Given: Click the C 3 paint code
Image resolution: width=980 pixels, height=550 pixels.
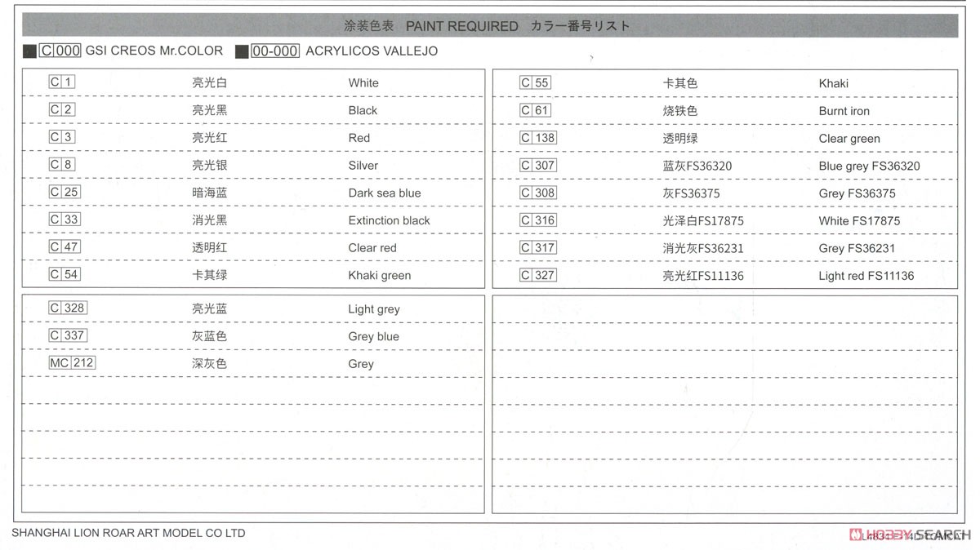Looking at the screenshot, I should [62, 137].
